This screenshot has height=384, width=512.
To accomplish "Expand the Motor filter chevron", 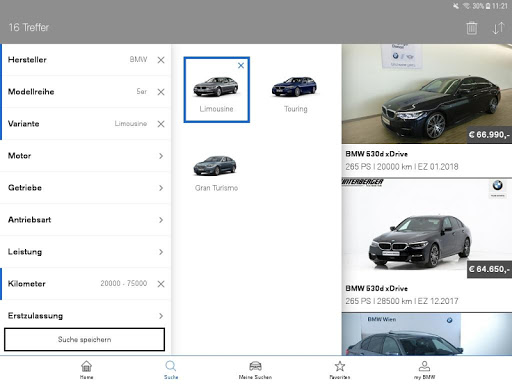I will pos(161,156).
